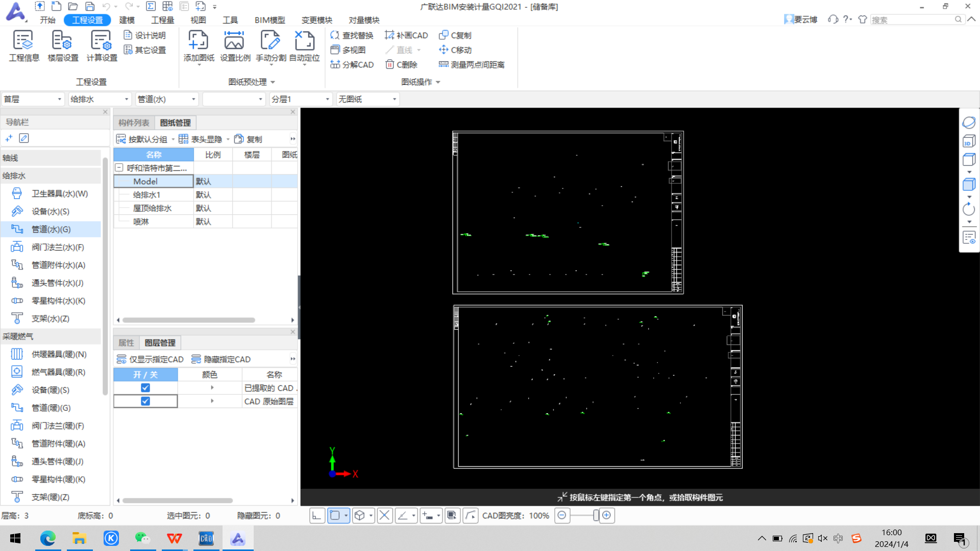Switch to the 属性 tab
980x551 pixels.
pyautogui.click(x=126, y=343)
